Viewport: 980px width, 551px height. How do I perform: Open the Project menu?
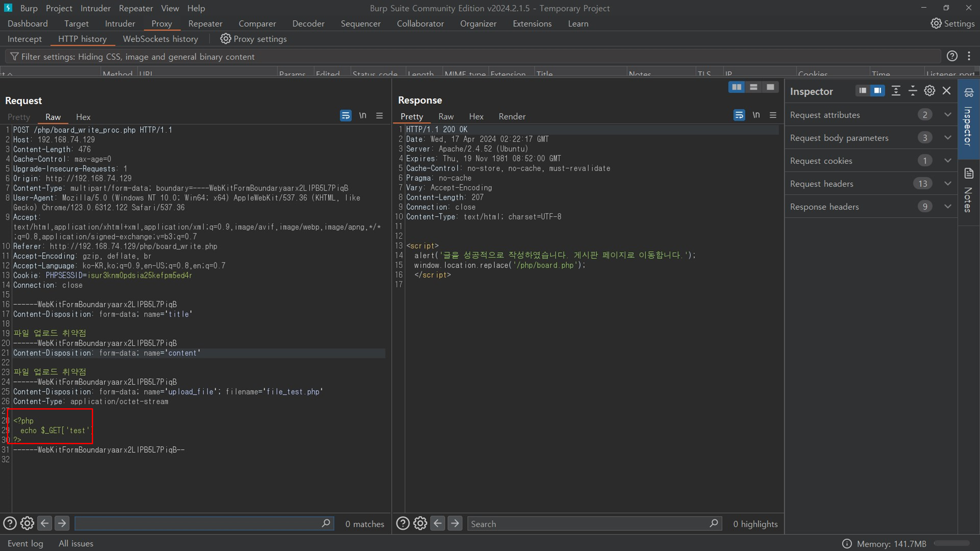[x=59, y=8]
